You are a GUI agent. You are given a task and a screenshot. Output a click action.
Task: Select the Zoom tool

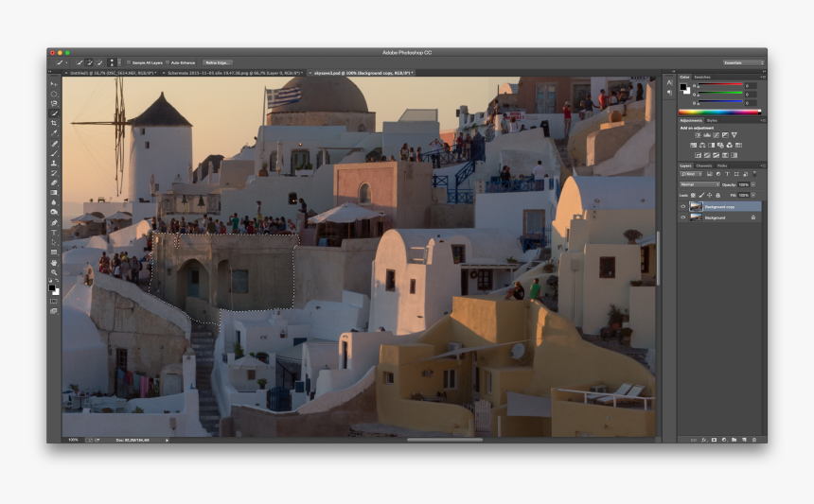pyautogui.click(x=54, y=272)
